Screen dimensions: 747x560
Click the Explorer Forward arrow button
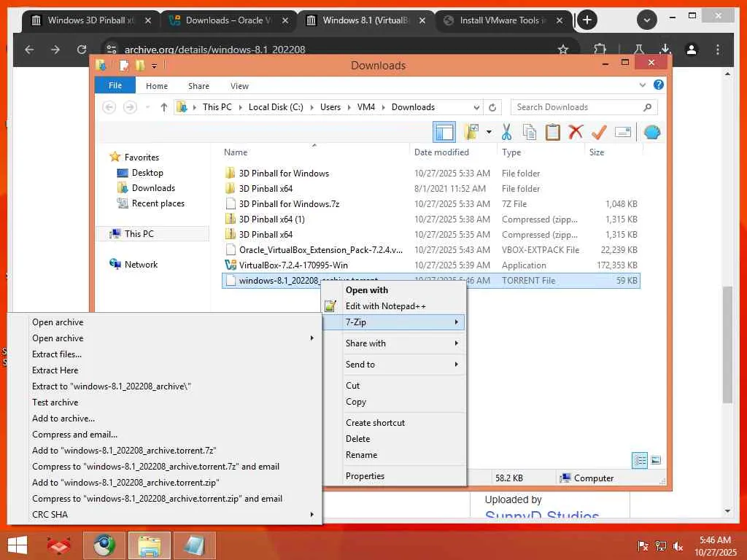pos(130,107)
